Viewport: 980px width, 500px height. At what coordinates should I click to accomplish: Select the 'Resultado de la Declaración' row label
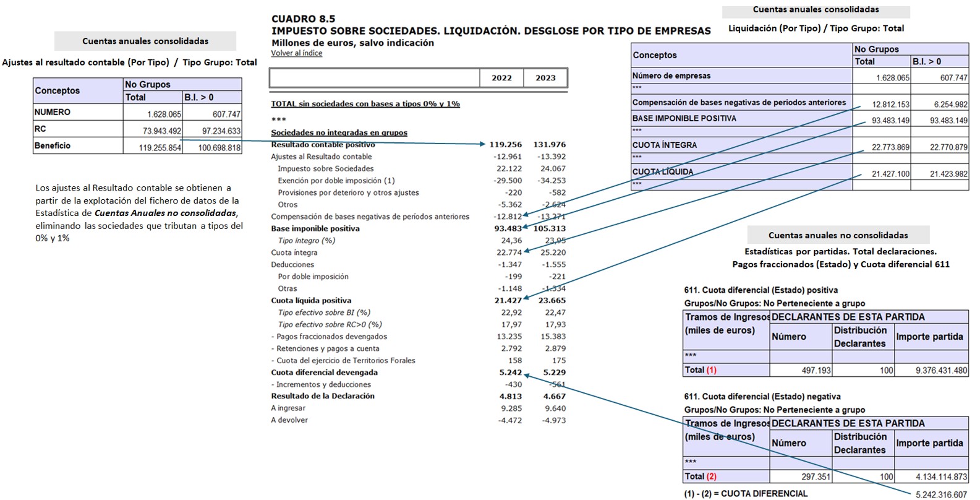click(x=322, y=396)
